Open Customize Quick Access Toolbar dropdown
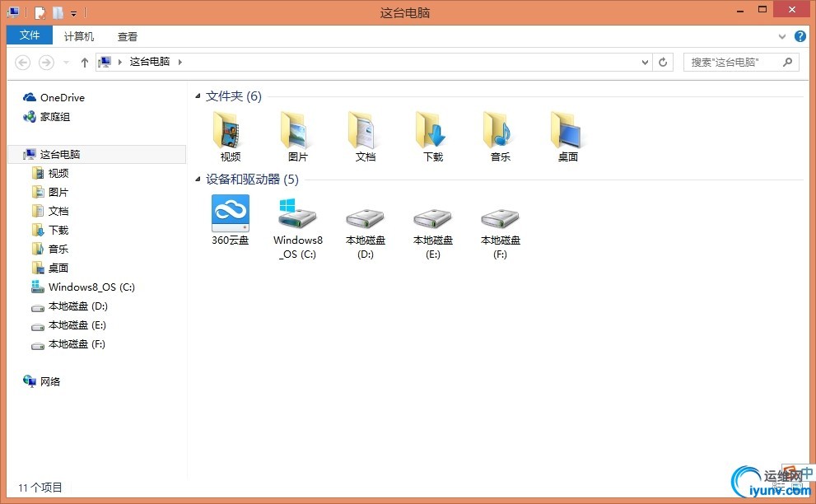Screen dimensions: 816x504 [74, 13]
